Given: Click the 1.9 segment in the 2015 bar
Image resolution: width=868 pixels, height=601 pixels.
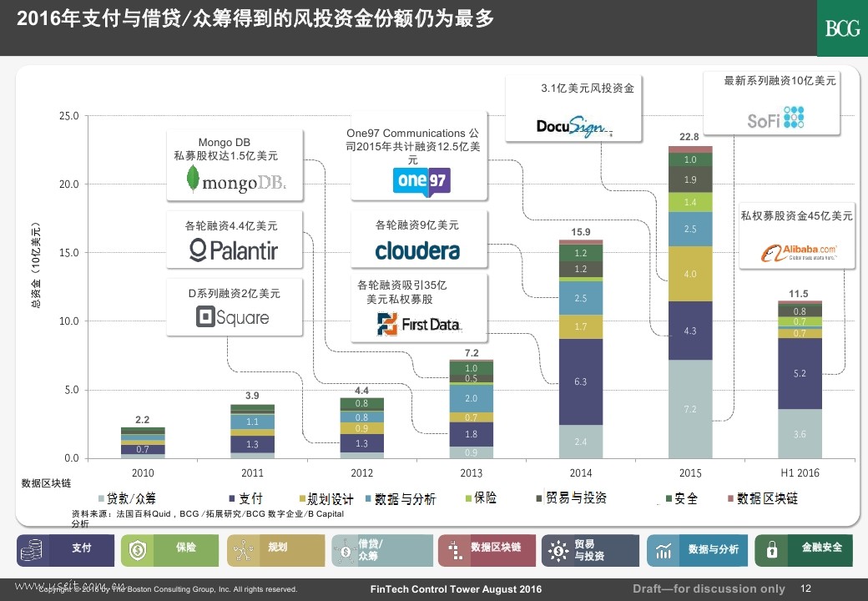Looking at the screenshot, I should (x=690, y=179).
